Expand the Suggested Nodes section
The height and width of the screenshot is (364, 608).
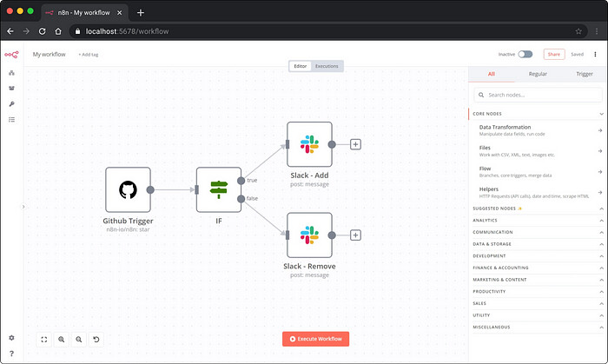tap(539, 208)
